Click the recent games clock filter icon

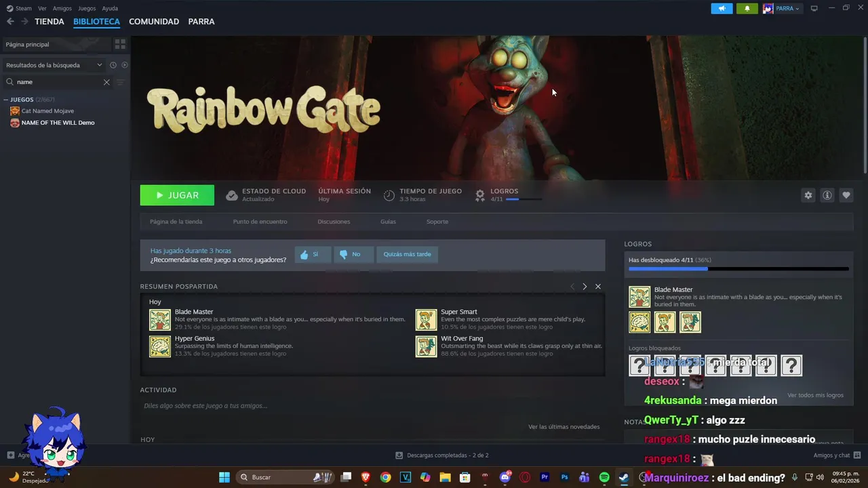(x=113, y=65)
